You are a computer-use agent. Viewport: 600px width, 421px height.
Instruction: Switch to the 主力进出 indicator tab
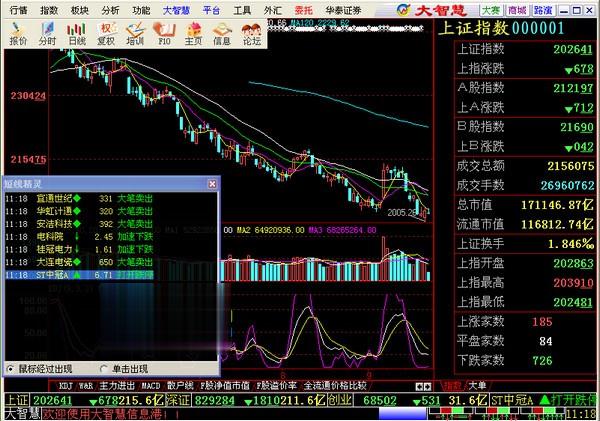[117, 386]
